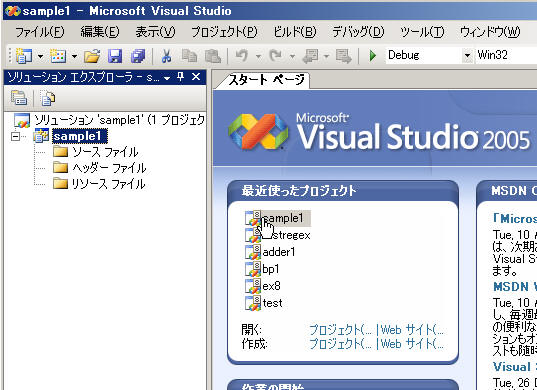Click the ソース ファイル folder icon
Image resolution: width=537 pixels, height=390 pixels.
[x=61, y=152]
